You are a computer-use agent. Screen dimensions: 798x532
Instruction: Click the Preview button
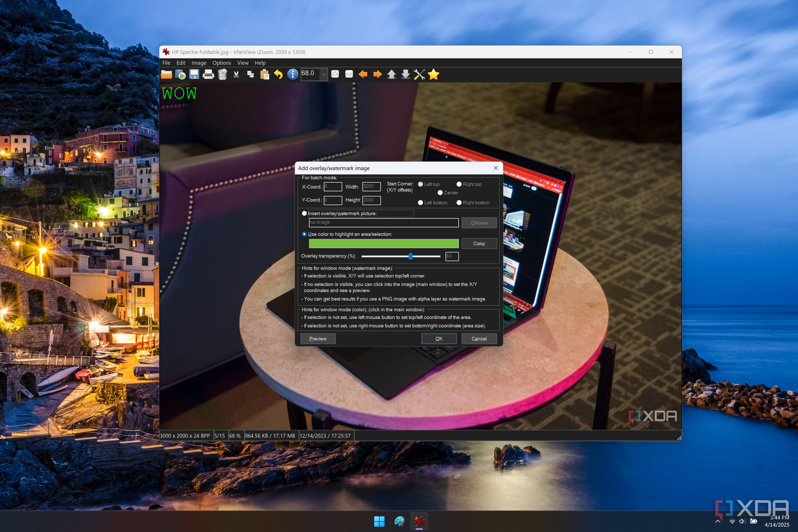pos(318,339)
